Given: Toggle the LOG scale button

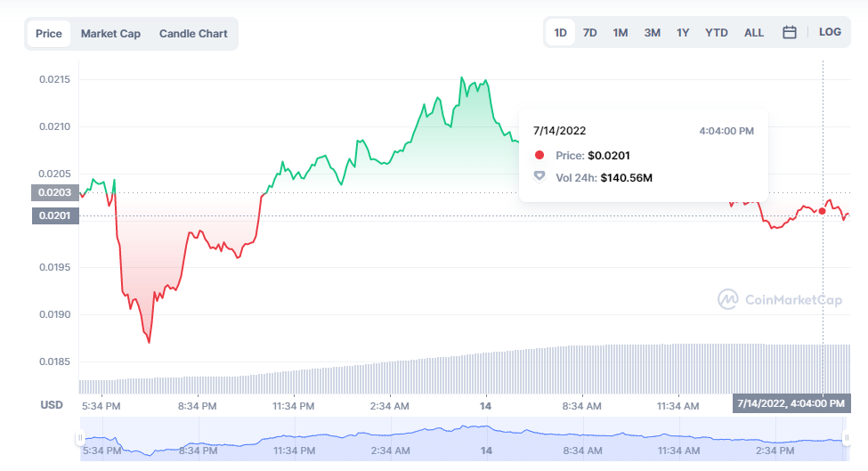Looking at the screenshot, I should point(830,32).
